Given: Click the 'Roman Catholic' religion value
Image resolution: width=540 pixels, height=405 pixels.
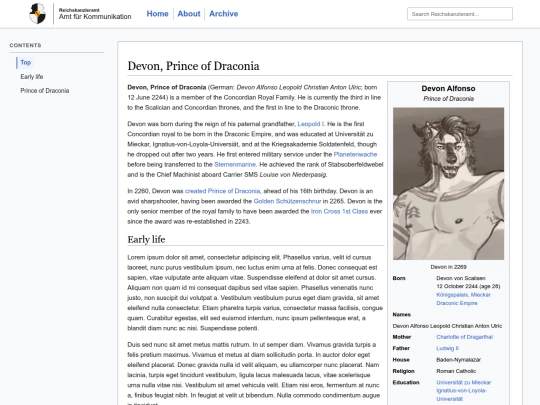Looking at the screenshot, I should pos(456,371).
